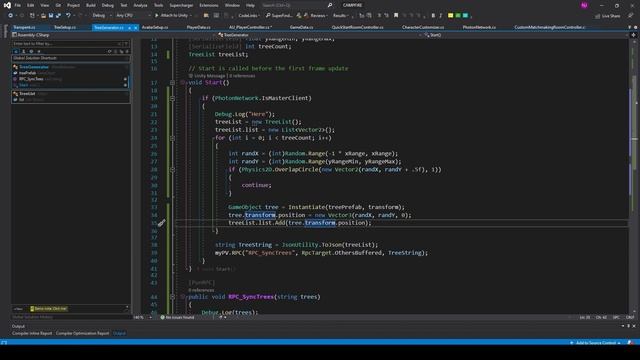Open the CodeLinks dropdown
The width and height of the screenshot is (640, 360).
249,16
